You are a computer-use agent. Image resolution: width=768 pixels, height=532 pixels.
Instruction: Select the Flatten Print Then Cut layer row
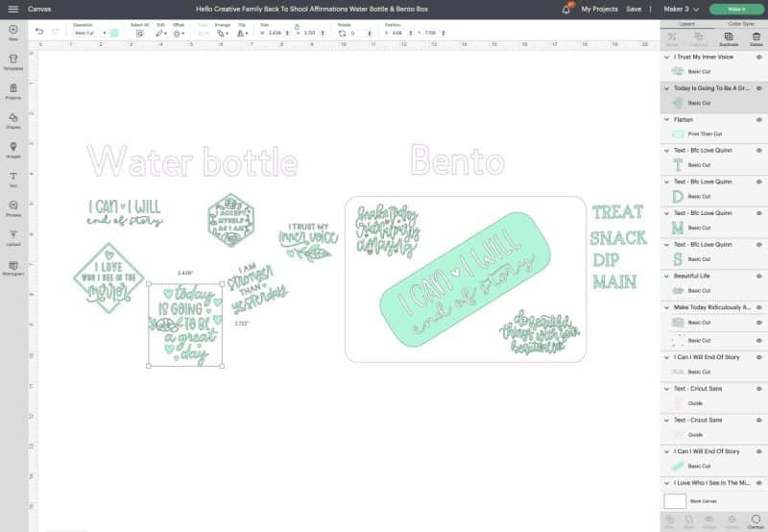(x=713, y=133)
